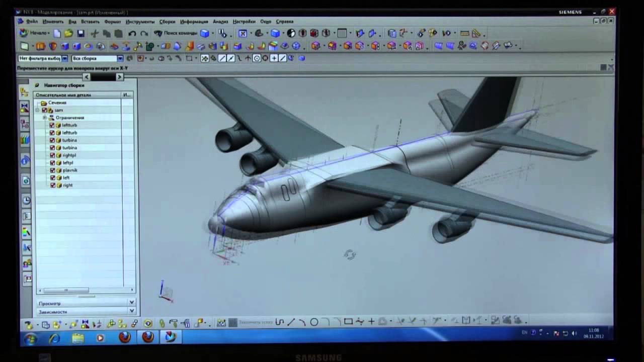This screenshot has height=362, width=644.
Task: Redo the last undone action
Action: click(x=144, y=33)
